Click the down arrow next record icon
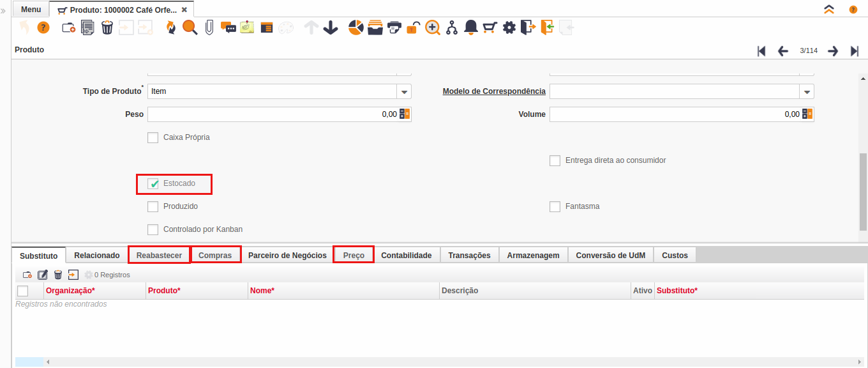The width and height of the screenshot is (868, 368). [330, 27]
